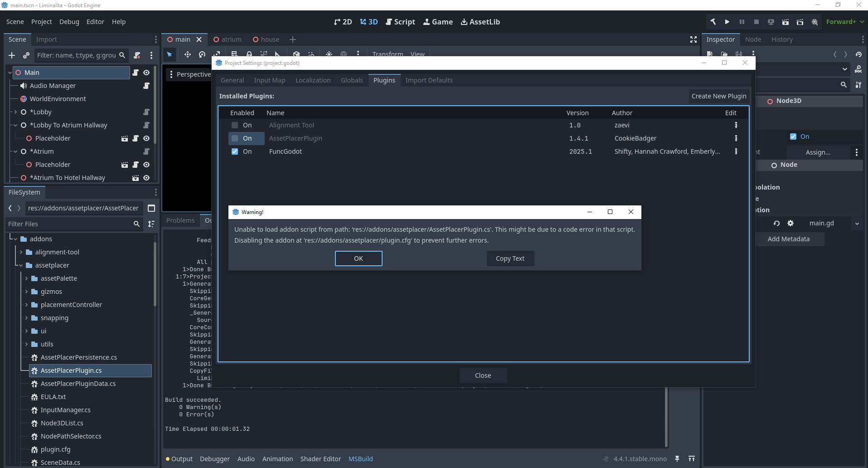Enable the Alignment Tool plugin checkbox
The image size is (868, 468).
pos(235,125)
